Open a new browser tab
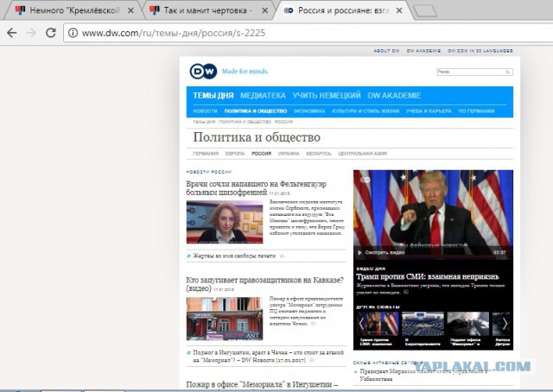This screenshot has width=553, height=392. coord(424,11)
